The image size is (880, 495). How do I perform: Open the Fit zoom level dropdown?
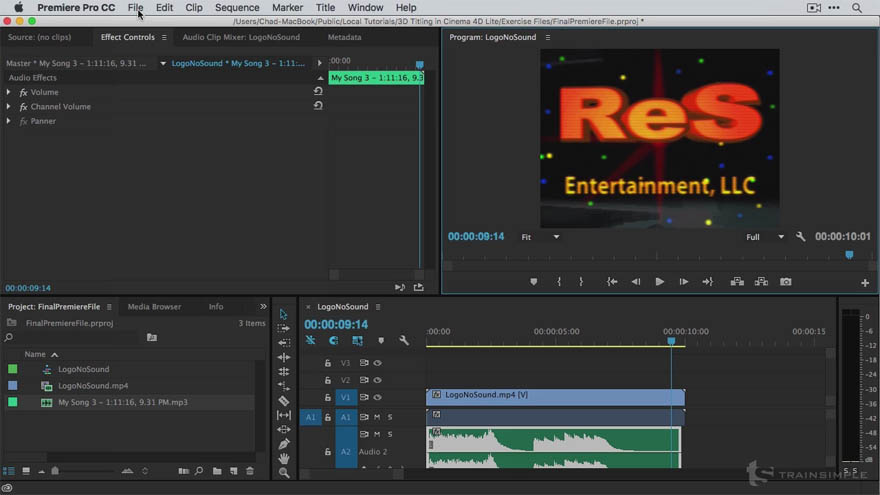click(x=540, y=237)
